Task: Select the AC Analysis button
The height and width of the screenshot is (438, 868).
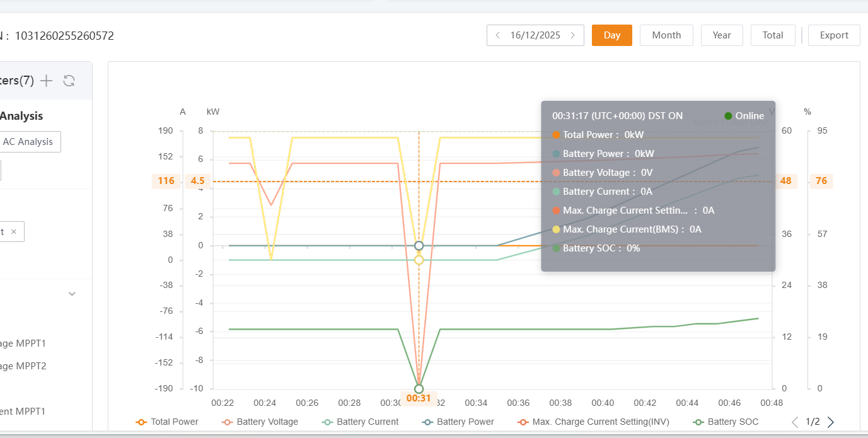Action: 28,142
